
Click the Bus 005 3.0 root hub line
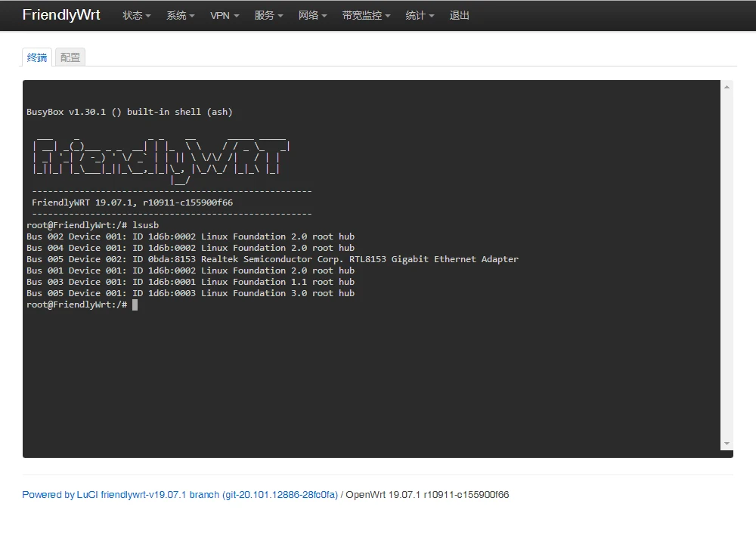point(191,293)
